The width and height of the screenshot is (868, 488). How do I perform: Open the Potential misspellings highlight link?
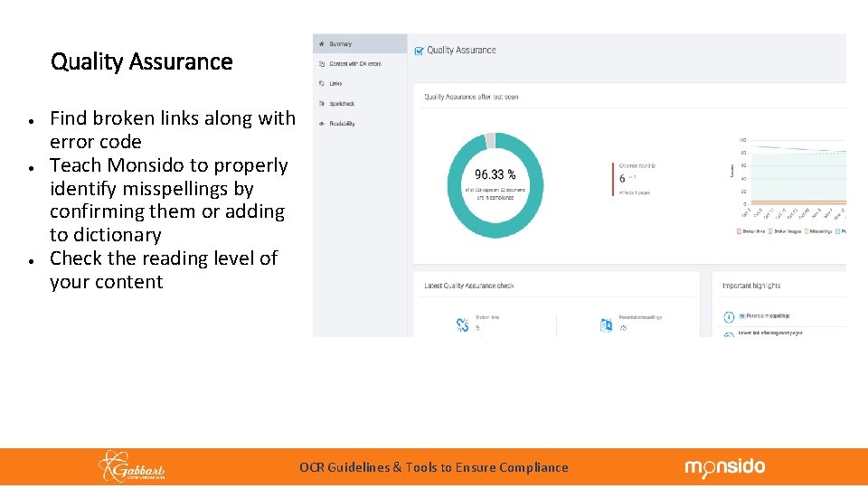(x=768, y=316)
